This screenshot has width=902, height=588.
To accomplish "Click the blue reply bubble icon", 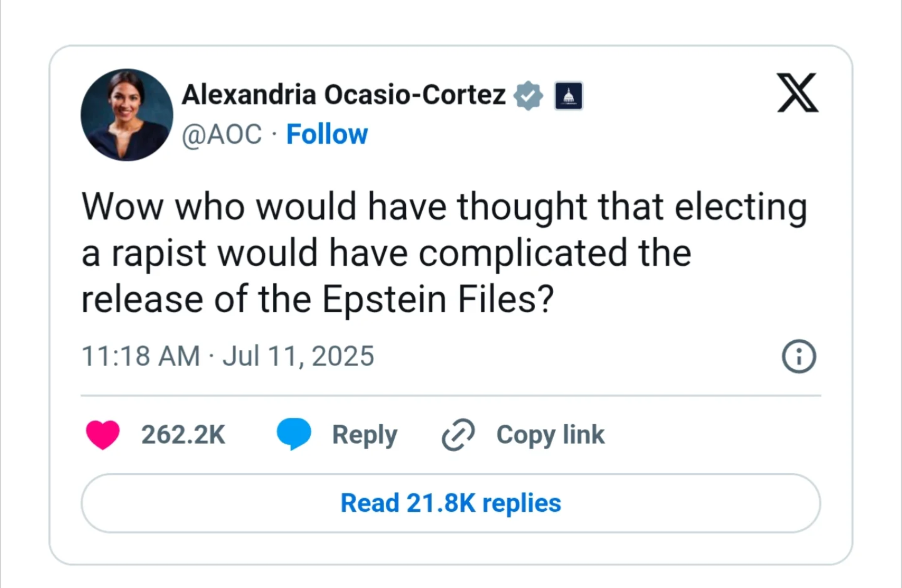I will [x=294, y=434].
